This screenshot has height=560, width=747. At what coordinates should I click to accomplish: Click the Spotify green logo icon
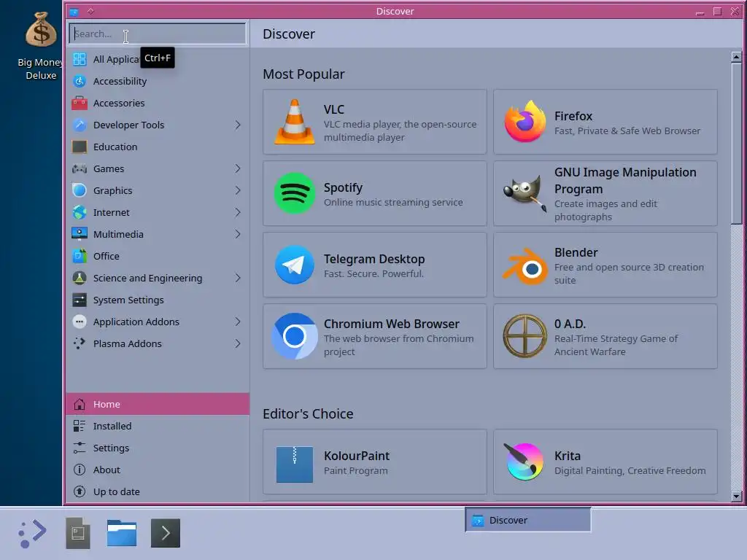click(295, 193)
